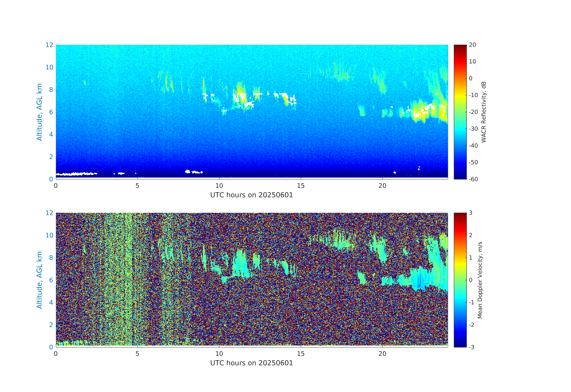This screenshot has height=392, width=571.
Task: Click y-axis tick 12 on top plot
Action: (49, 45)
